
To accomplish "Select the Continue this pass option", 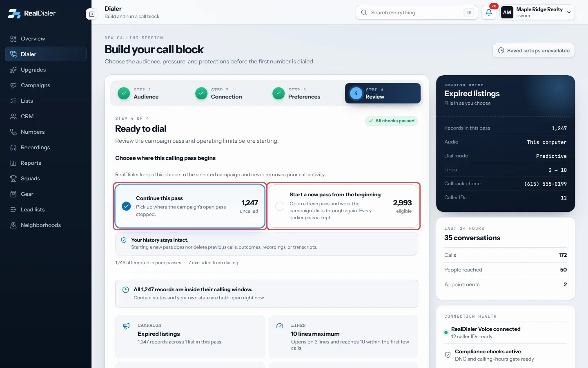I will [x=190, y=206].
